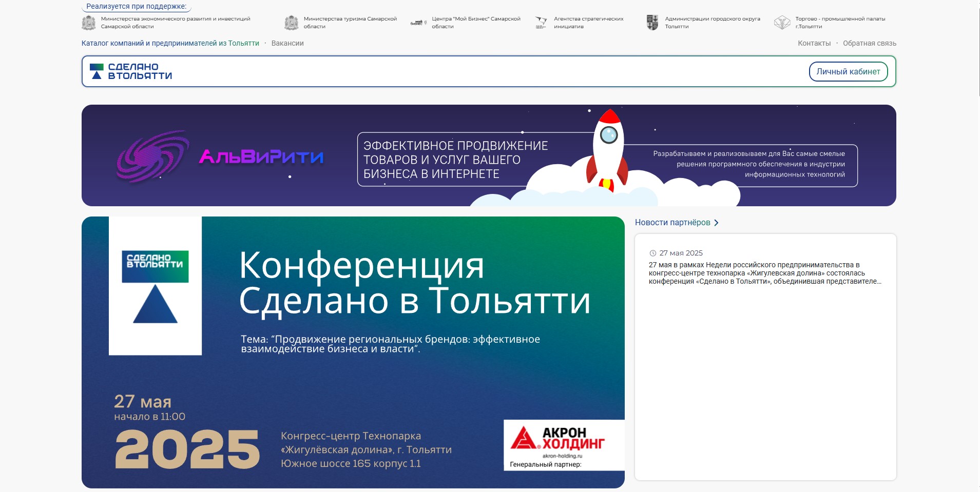Viewport: 980px width, 492px height.
Task: Open the Новости партнёров section heading
Action: pyautogui.click(x=672, y=223)
